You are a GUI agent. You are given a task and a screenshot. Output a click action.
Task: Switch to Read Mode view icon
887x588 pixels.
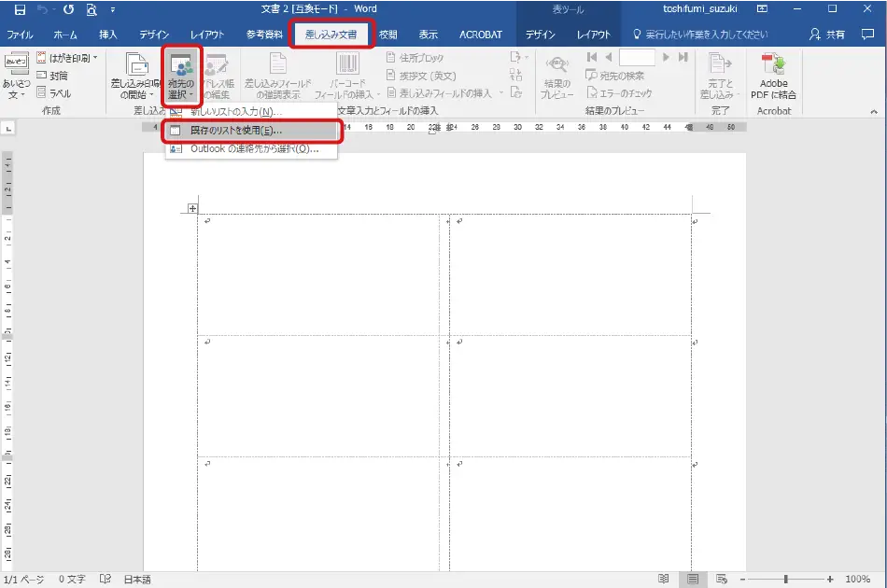point(664,579)
